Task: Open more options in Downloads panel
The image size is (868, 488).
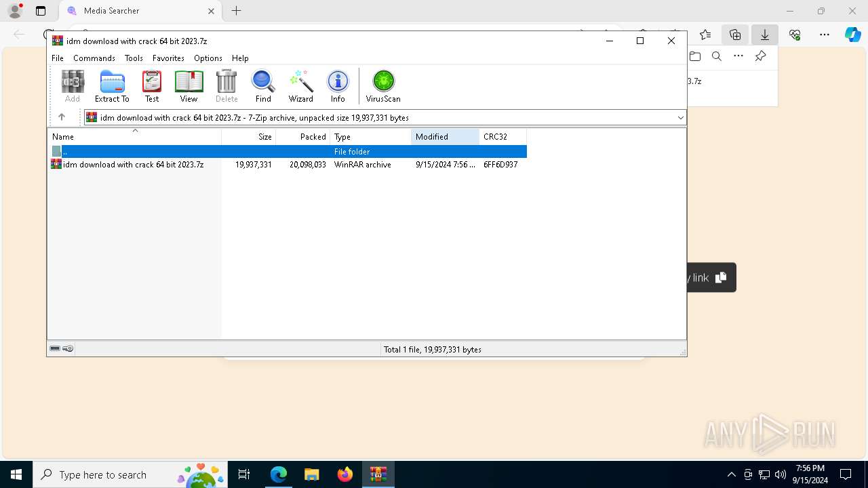Action: click(x=738, y=56)
